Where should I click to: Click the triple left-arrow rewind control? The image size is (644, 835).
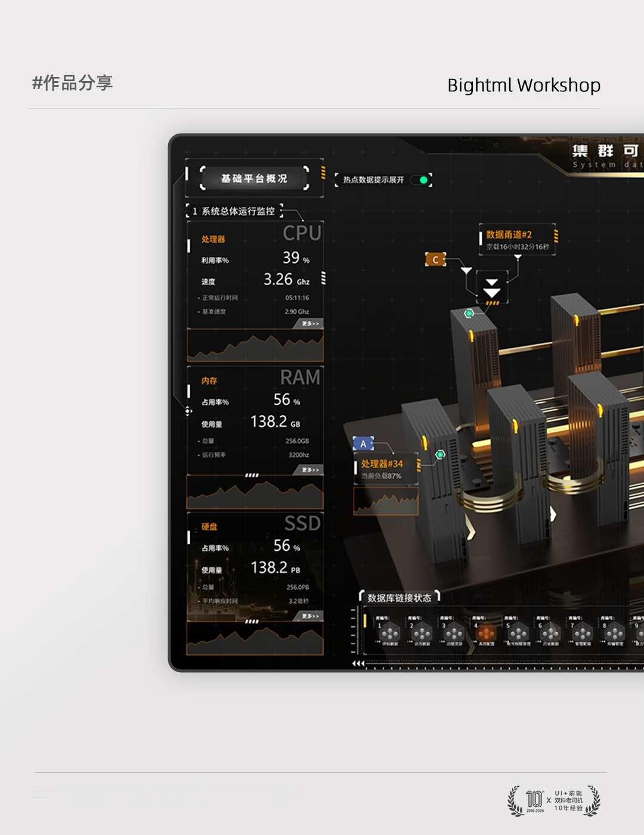click(358, 663)
